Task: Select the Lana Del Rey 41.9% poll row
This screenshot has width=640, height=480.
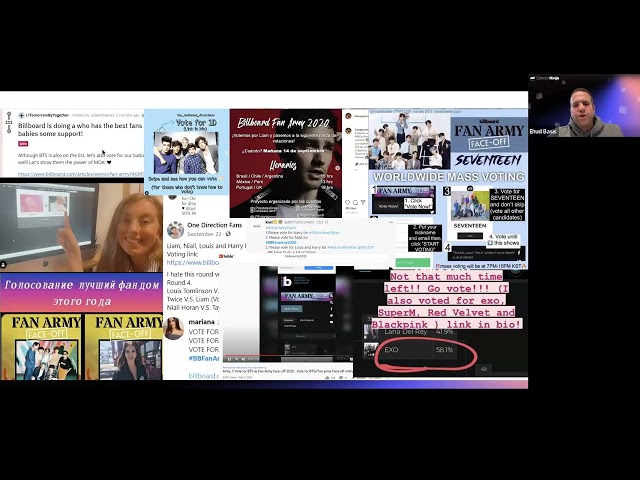Action: (x=409, y=332)
